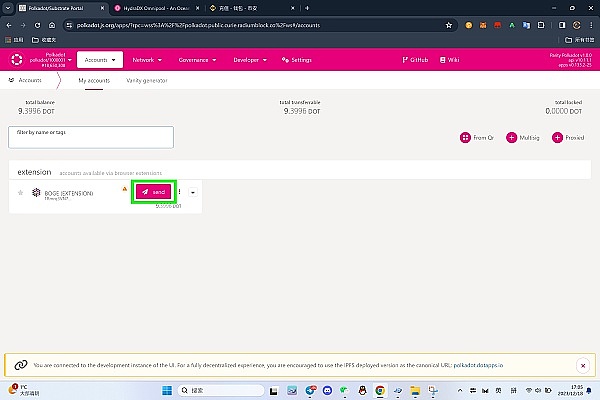Click the Multisig button
The width and height of the screenshot is (600, 400).
point(523,137)
